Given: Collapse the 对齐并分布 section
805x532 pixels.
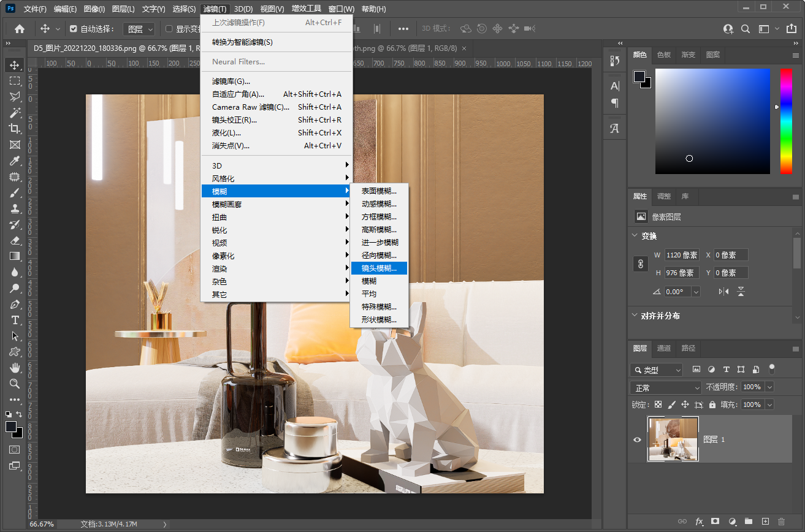Looking at the screenshot, I should tap(635, 316).
